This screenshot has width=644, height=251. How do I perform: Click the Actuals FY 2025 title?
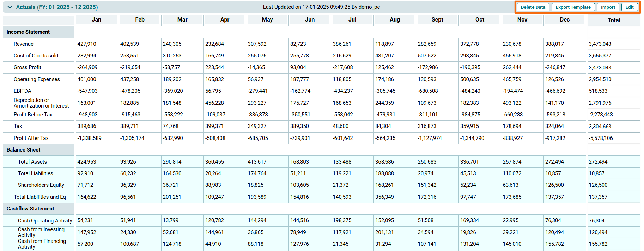pyautogui.click(x=57, y=7)
